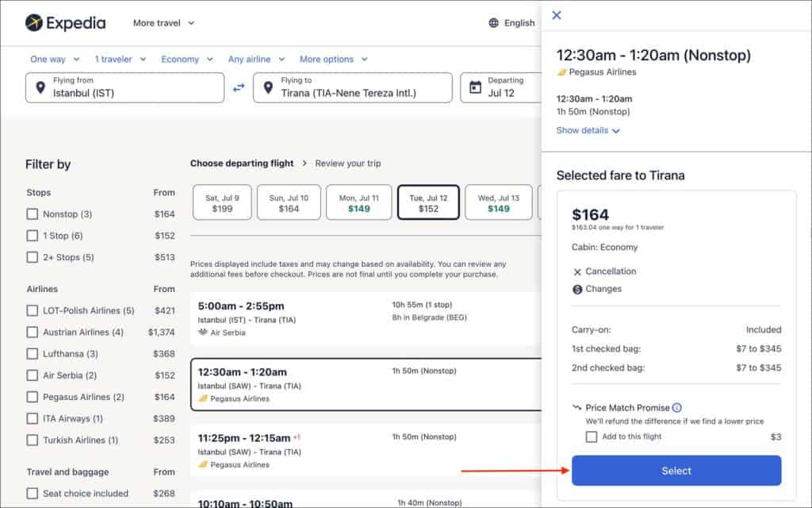Check the ITA Airways filter
Viewport: 812px width, 508px height.
click(x=32, y=418)
